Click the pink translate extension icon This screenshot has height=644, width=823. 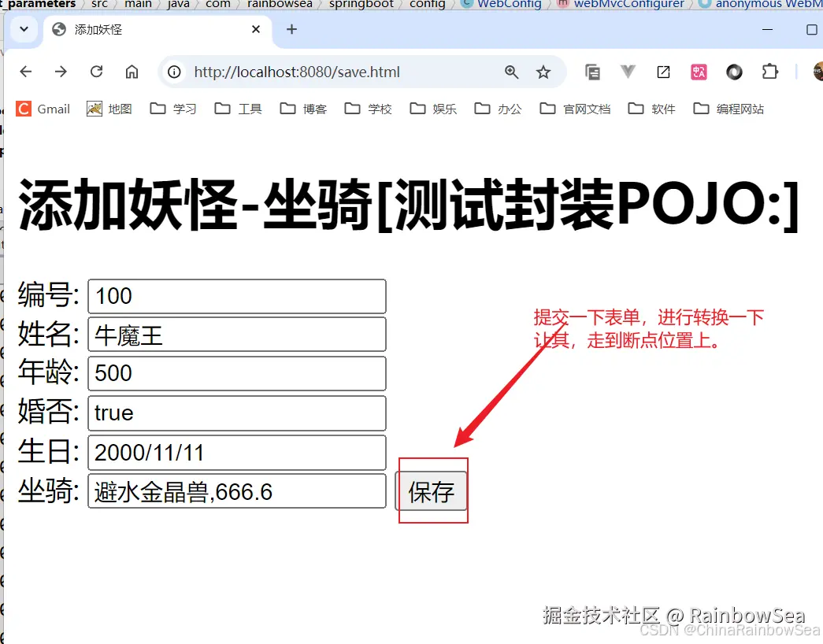[698, 71]
